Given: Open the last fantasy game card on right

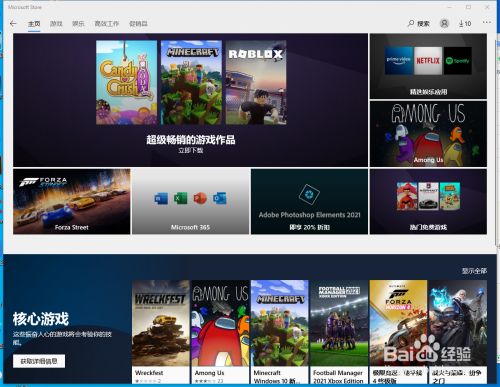Looking at the screenshot, I should [x=458, y=332].
